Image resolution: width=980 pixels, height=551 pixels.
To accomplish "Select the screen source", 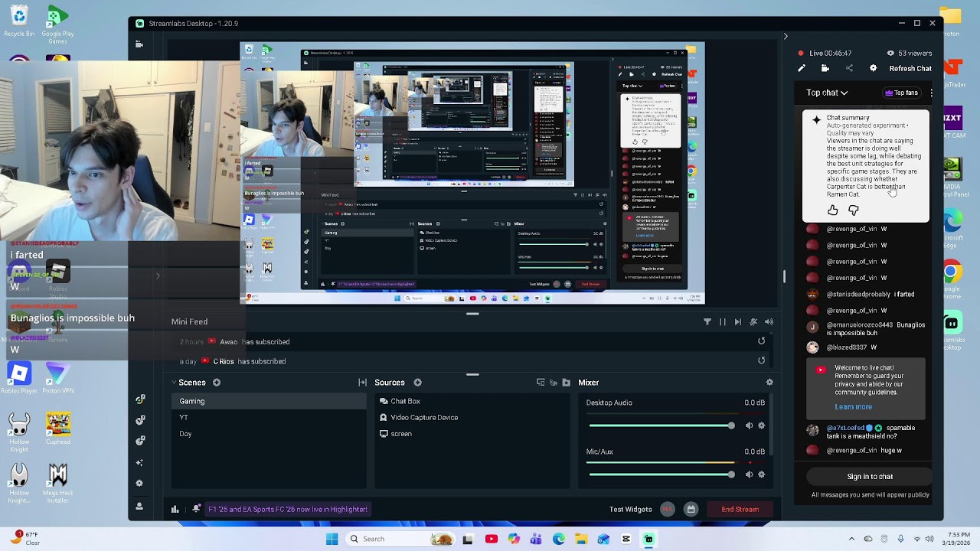I will (x=472, y=433).
